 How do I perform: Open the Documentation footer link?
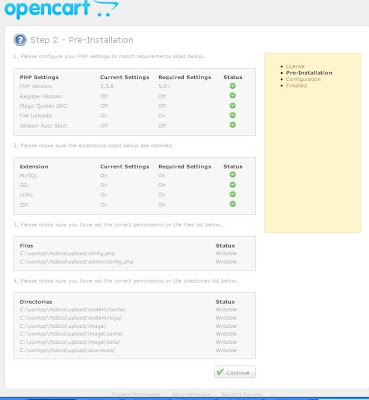click(191, 394)
